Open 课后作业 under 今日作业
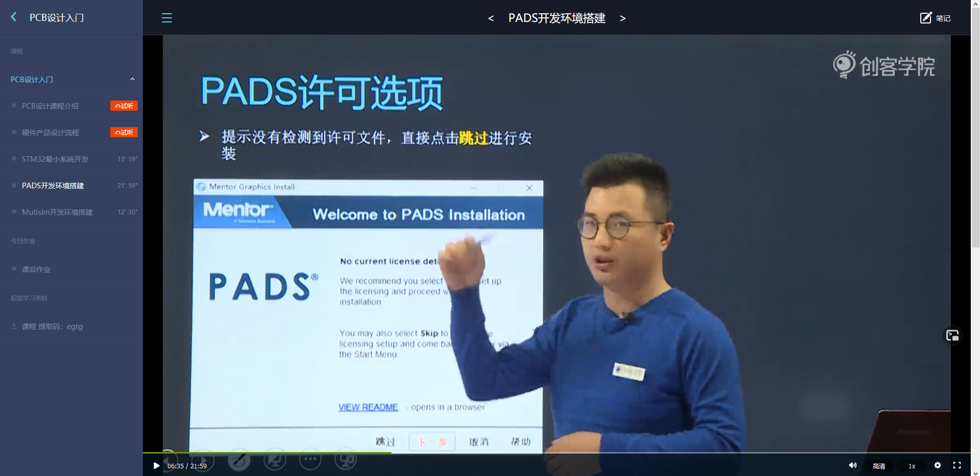980x476 pixels. pyautogui.click(x=36, y=269)
